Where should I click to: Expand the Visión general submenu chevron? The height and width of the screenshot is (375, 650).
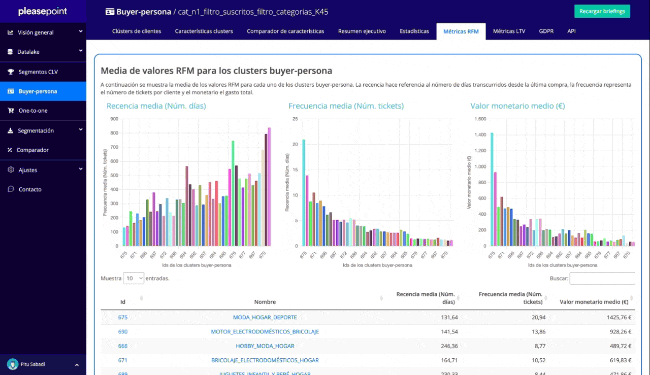pos(80,31)
